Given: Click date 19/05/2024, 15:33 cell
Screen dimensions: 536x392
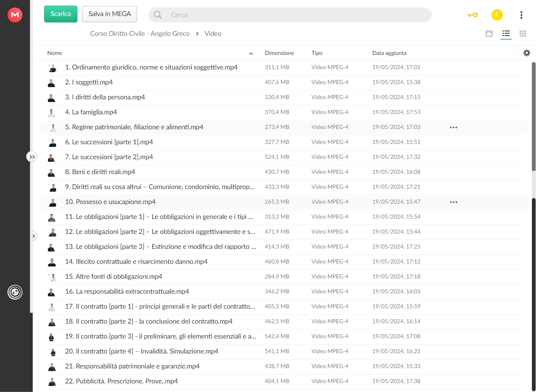Looking at the screenshot, I should pyautogui.click(x=396, y=366).
